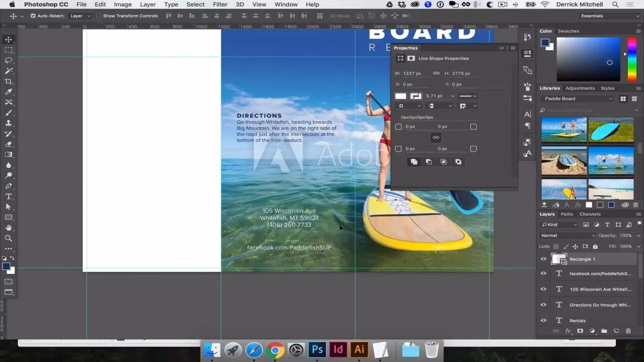The height and width of the screenshot is (362, 644).
Task: Hide the Rectangle 1 layer
Action: pos(543,259)
